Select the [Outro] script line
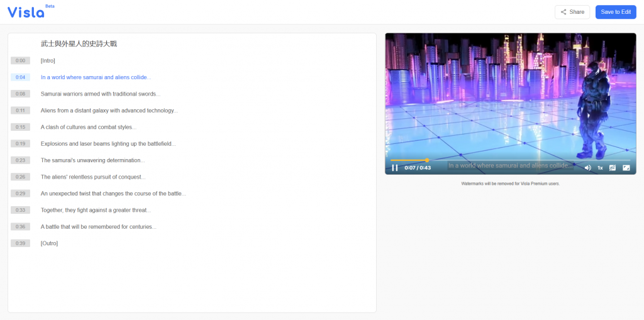 [x=49, y=243]
